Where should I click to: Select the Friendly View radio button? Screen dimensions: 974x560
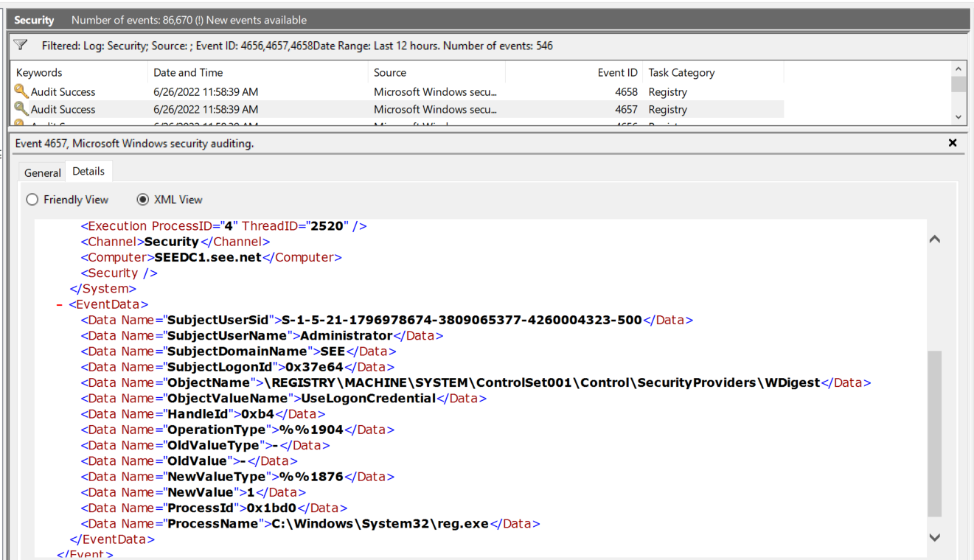(x=32, y=200)
